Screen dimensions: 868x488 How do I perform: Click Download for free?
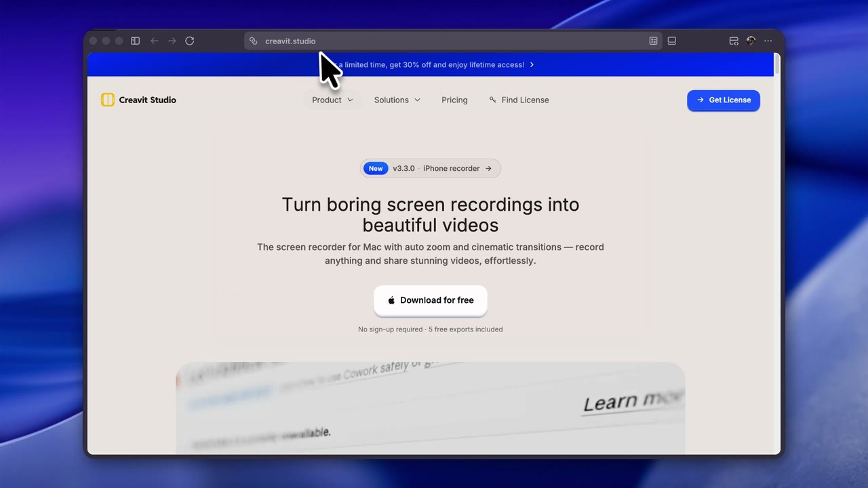[x=431, y=300]
